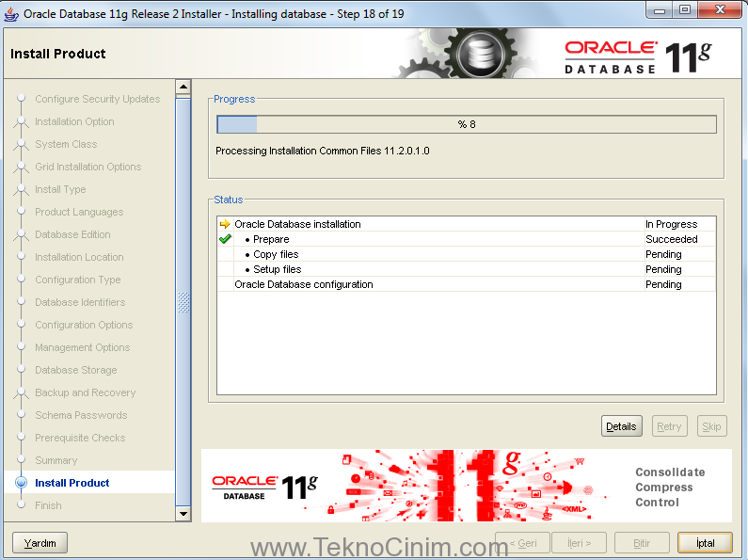Click the yellow arrow beside Oracle Database installation
The height and width of the screenshot is (560, 748).
(225, 224)
